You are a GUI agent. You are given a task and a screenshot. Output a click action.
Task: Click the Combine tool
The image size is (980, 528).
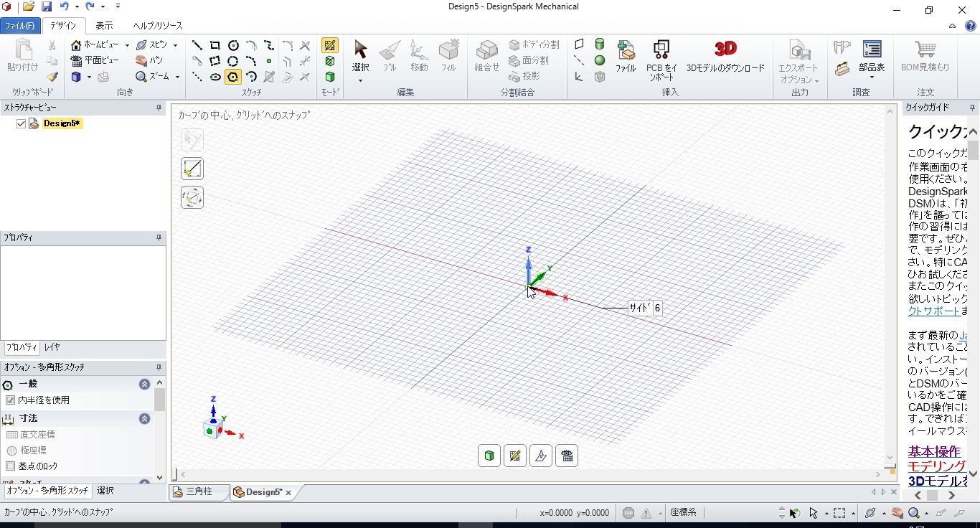point(487,56)
